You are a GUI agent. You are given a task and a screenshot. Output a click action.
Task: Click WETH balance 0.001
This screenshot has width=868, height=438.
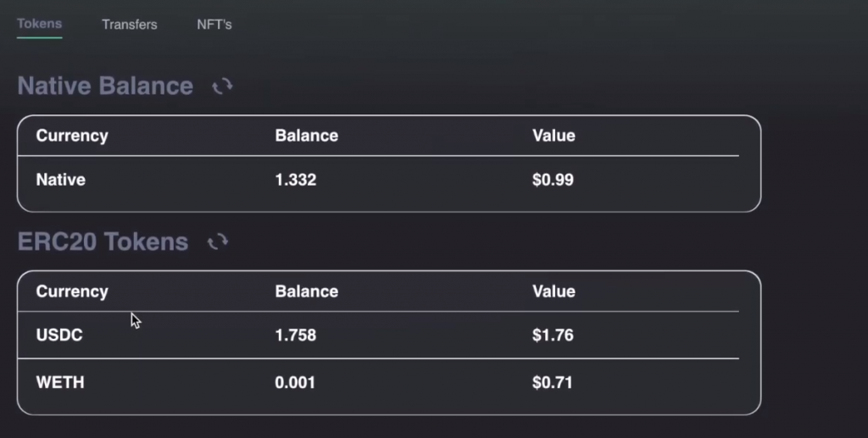coord(295,383)
